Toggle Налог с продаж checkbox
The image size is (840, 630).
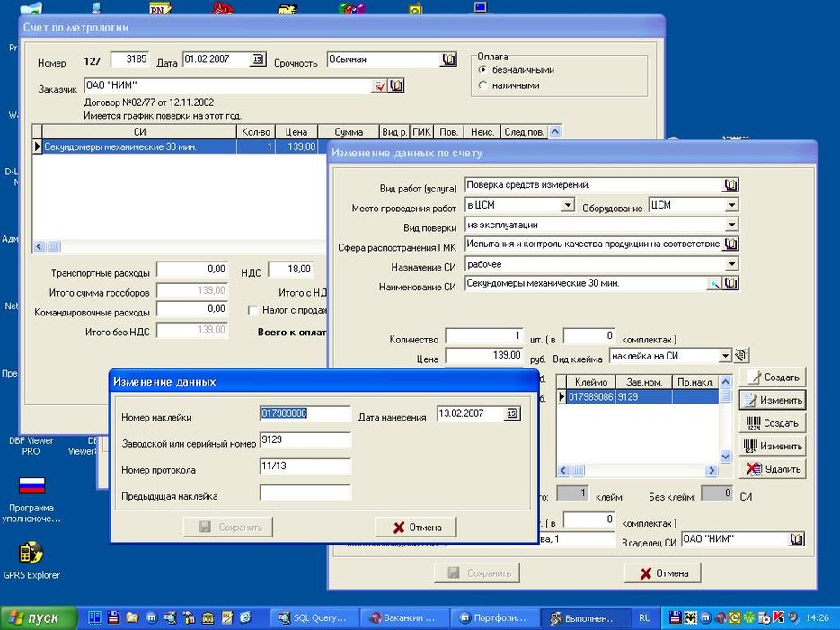252,311
